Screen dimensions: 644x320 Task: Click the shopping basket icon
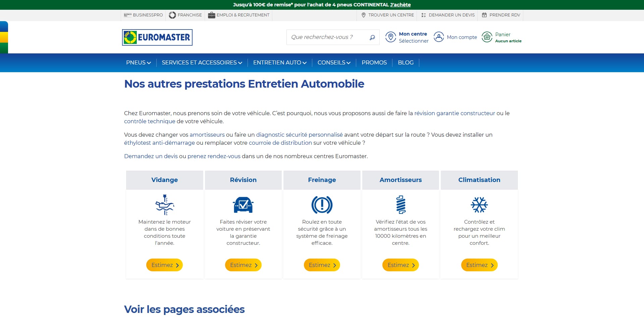click(487, 37)
